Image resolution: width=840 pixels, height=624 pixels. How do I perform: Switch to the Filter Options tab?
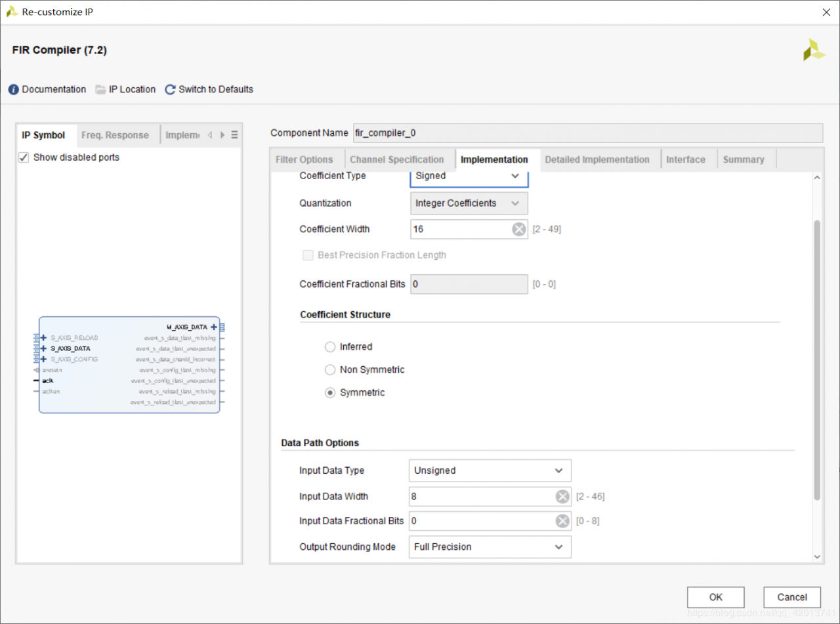point(304,159)
